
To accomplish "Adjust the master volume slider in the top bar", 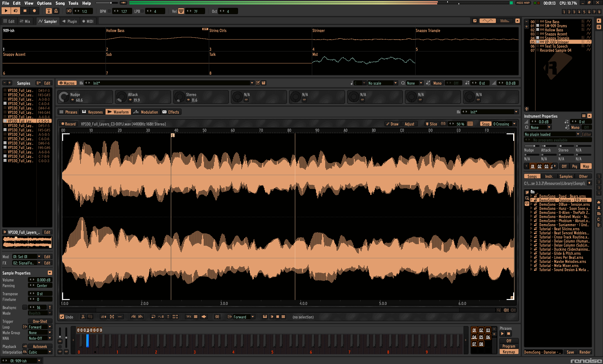I will [x=107, y=3].
